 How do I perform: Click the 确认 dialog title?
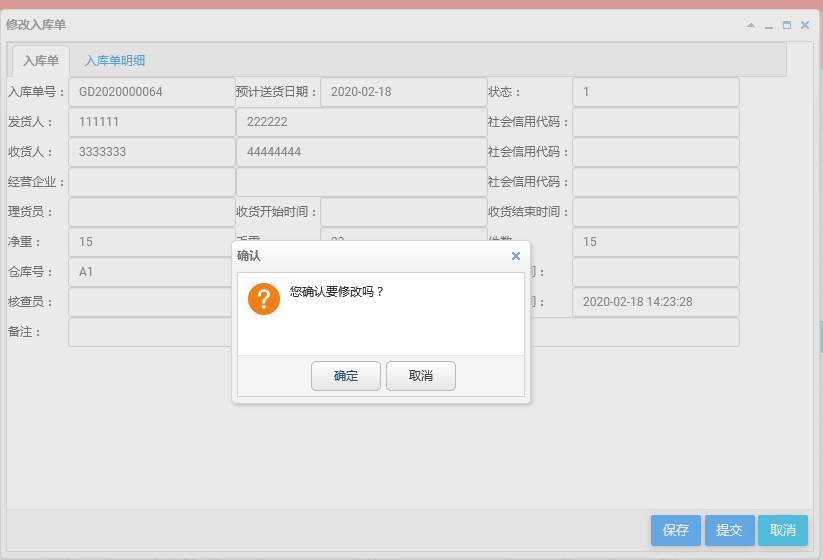point(249,256)
